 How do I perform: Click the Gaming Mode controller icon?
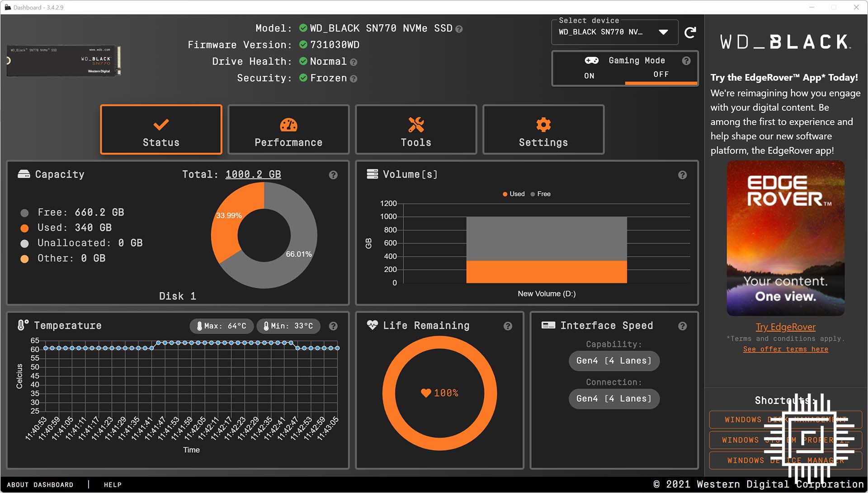point(591,60)
